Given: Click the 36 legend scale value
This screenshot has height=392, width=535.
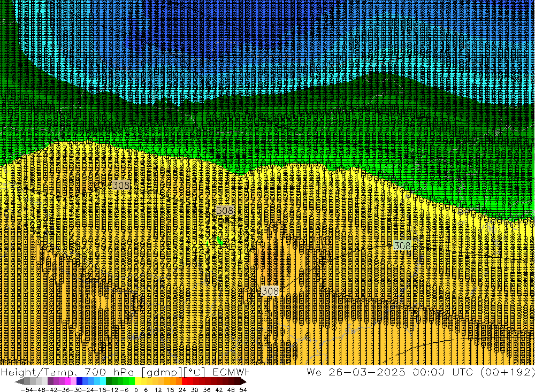Looking at the screenshot, I should [x=207, y=390].
